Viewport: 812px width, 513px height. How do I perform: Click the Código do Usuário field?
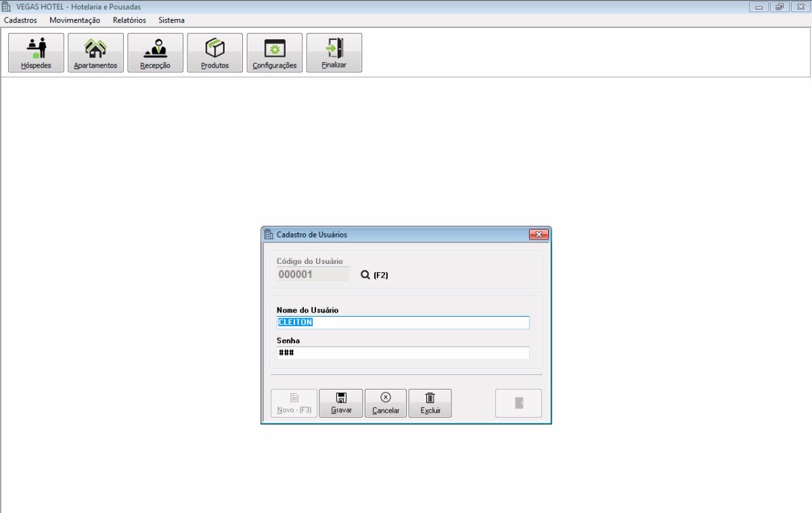point(313,275)
